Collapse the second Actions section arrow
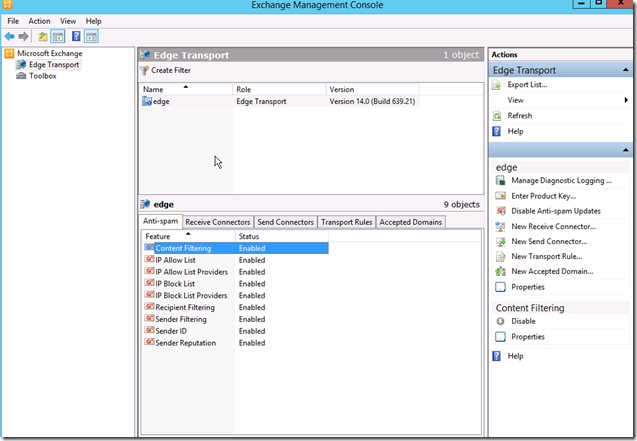Image resolution: width=637 pixels, height=441 pixels. click(626, 150)
